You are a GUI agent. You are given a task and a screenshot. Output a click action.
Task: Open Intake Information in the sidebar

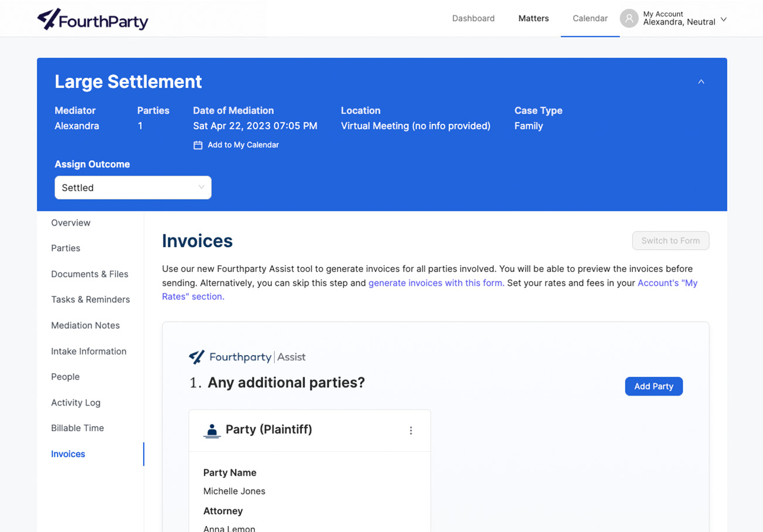88,351
